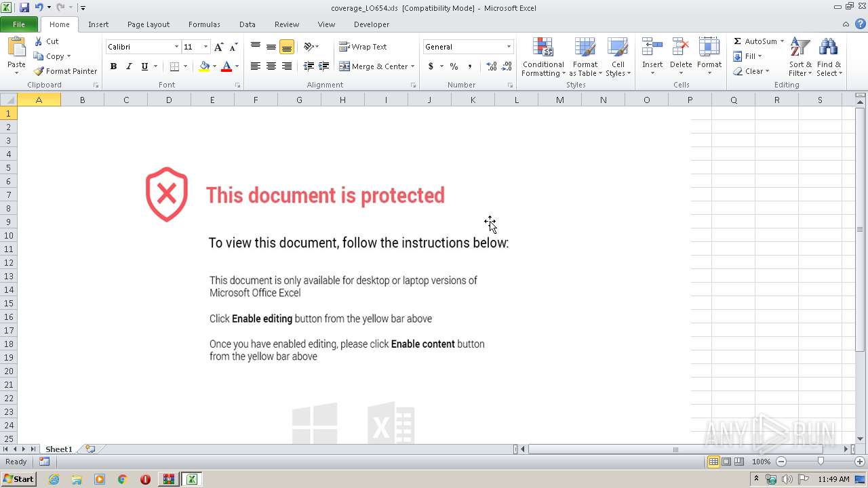Expand the Copy dropdown arrow
Image resolution: width=868 pixels, height=488 pixels.
pyautogui.click(x=68, y=56)
